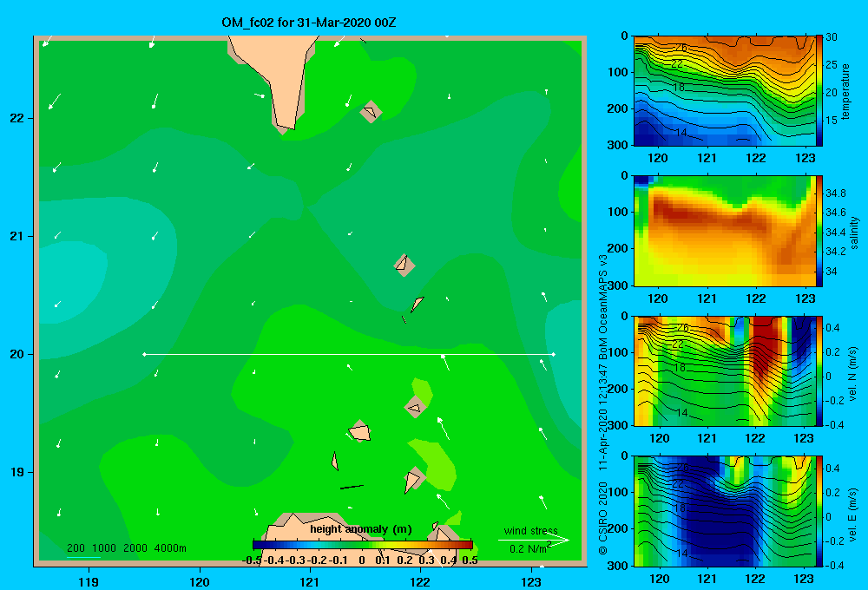Click the latitude label 19 on map axis
The height and width of the screenshot is (590, 868).
point(16,472)
